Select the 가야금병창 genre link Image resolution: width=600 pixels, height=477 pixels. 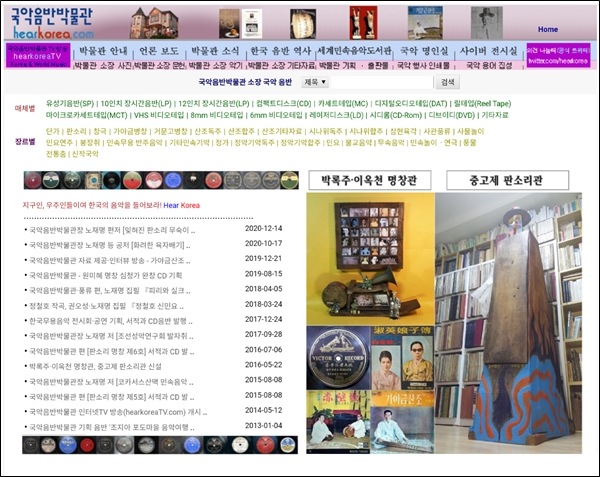[130, 132]
